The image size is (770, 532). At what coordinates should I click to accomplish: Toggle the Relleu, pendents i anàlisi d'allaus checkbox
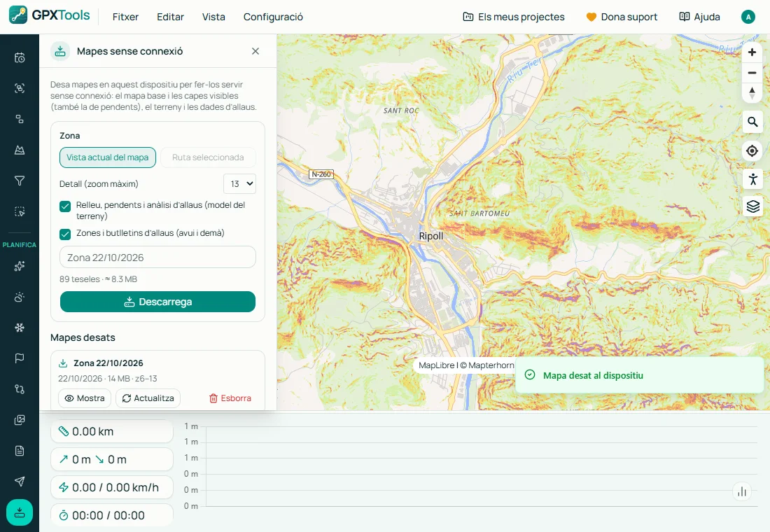click(x=65, y=206)
